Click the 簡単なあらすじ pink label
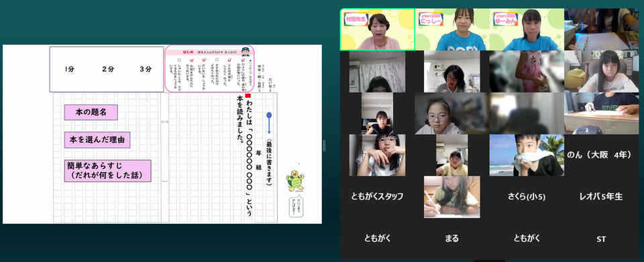Screen dimensions: 644x262 point(107,172)
